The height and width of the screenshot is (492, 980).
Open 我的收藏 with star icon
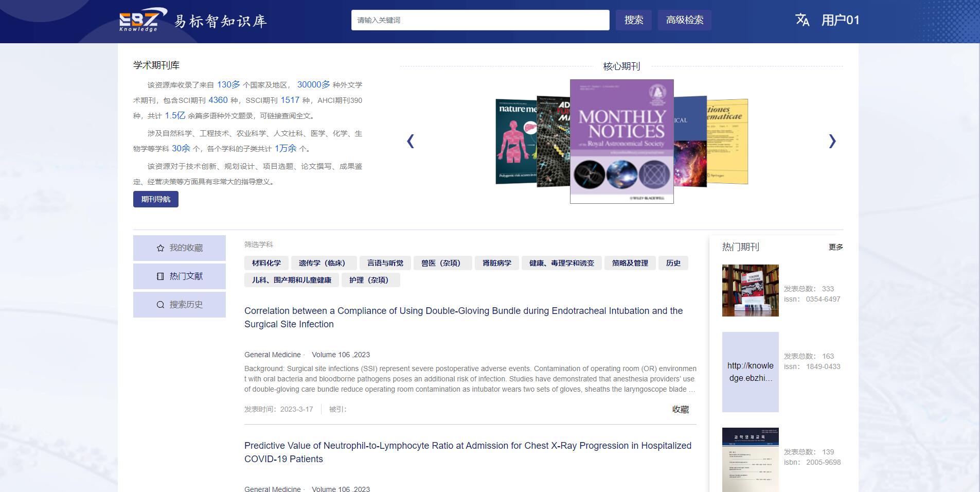pyautogui.click(x=180, y=248)
